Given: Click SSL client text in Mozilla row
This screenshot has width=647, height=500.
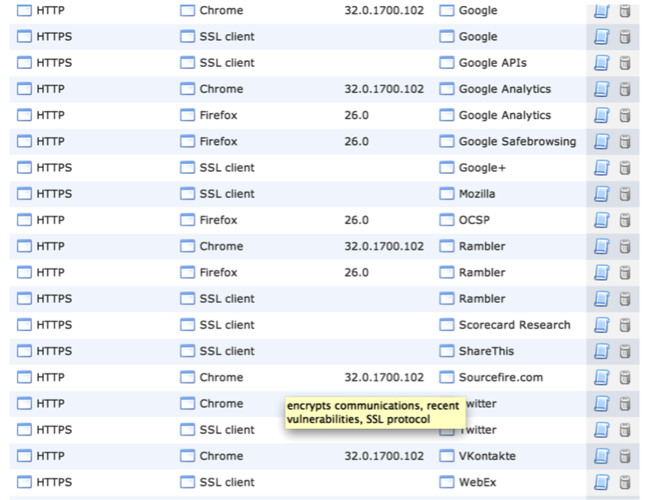Looking at the screenshot, I should coord(227,193).
